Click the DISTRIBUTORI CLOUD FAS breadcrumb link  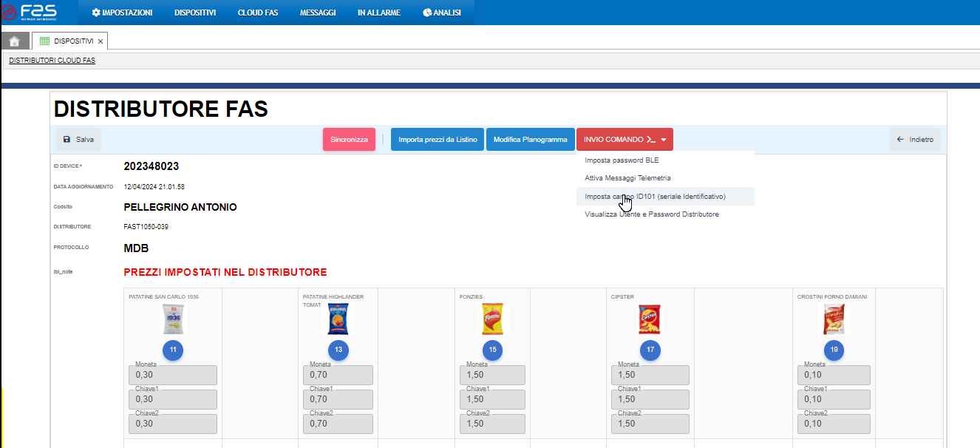point(52,61)
